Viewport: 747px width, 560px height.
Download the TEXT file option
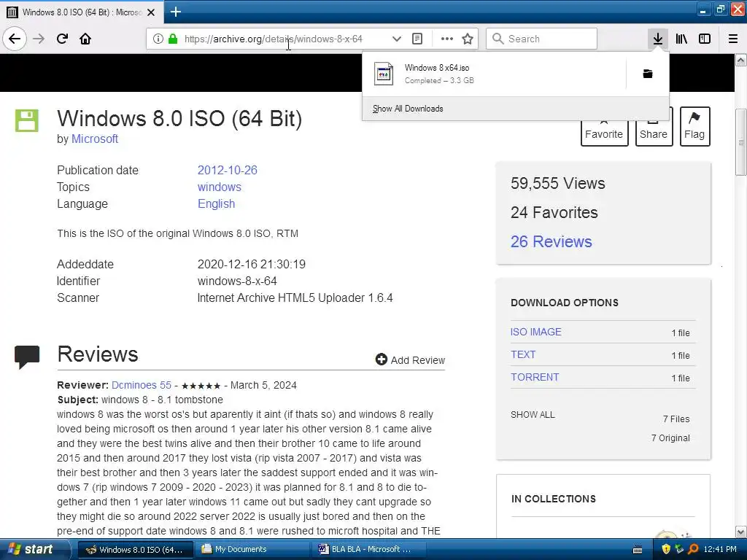coord(523,354)
